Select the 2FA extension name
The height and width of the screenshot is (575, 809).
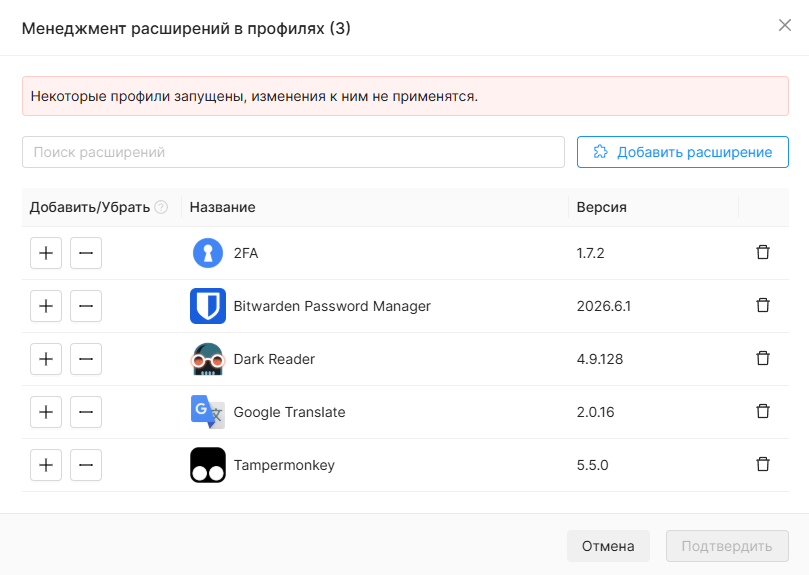point(246,253)
